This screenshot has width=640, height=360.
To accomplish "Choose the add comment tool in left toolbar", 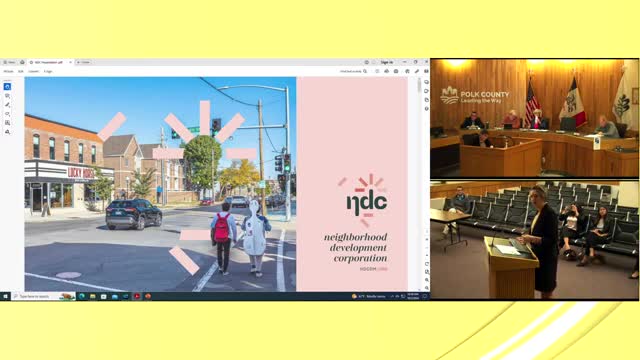I will tap(7, 96).
